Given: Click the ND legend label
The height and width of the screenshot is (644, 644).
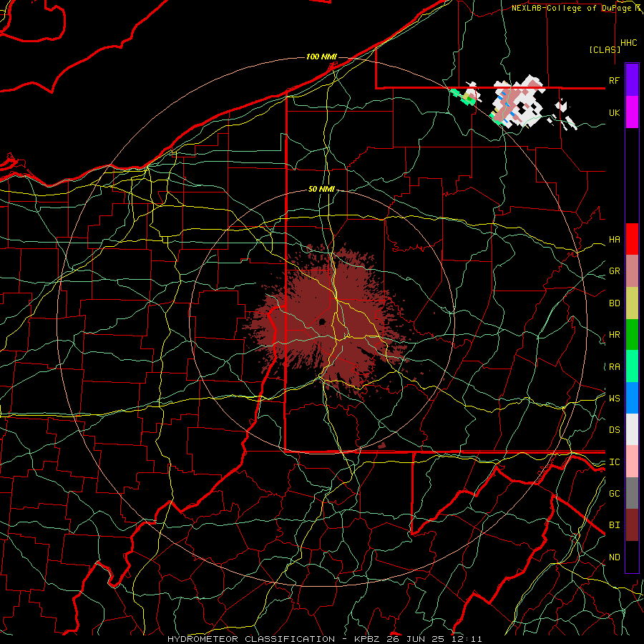Looking at the screenshot, I should (614, 557).
